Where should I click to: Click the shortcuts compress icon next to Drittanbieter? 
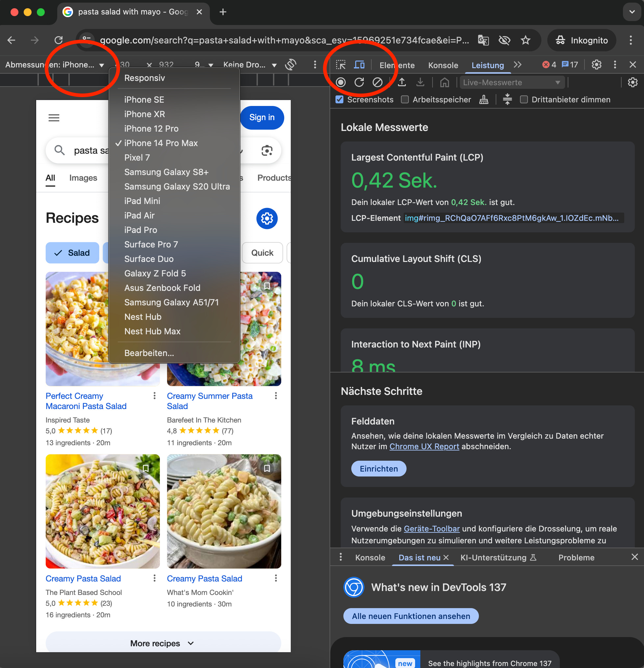click(x=507, y=99)
